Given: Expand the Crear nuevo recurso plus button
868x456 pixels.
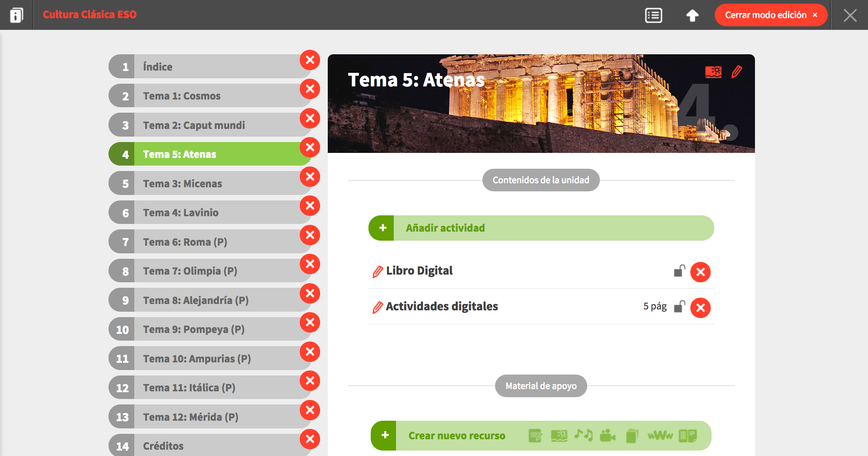Looking at the screenshot, I should tap(385, 435).
